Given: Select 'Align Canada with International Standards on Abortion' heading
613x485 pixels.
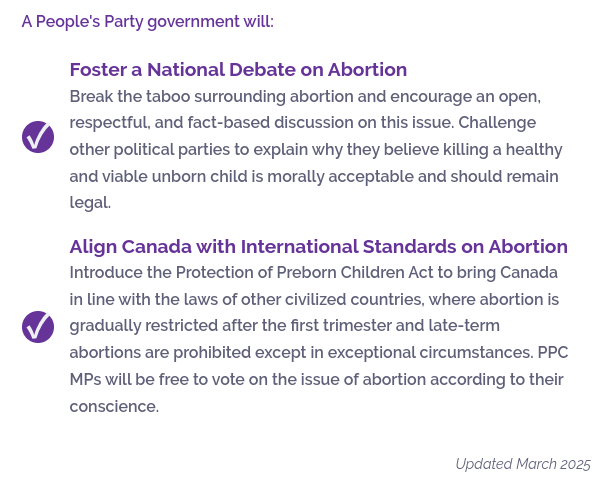Looking at the screenshot, I should [318, 247].
